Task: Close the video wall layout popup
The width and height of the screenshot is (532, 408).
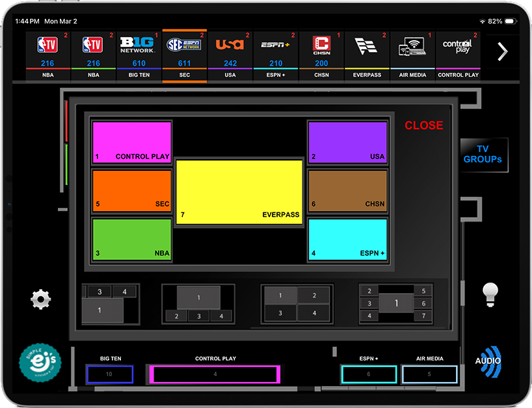Action: pyautogui.click(x=424, y=125)
